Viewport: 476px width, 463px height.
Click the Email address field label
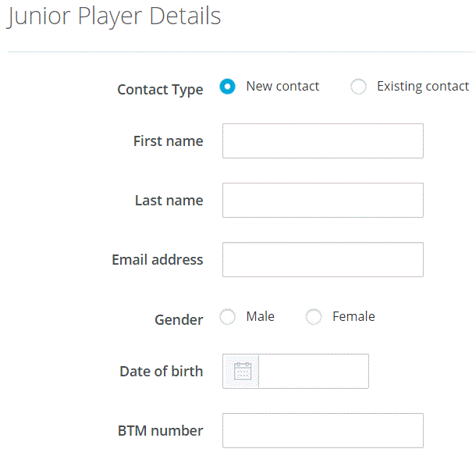pos(157,260)
